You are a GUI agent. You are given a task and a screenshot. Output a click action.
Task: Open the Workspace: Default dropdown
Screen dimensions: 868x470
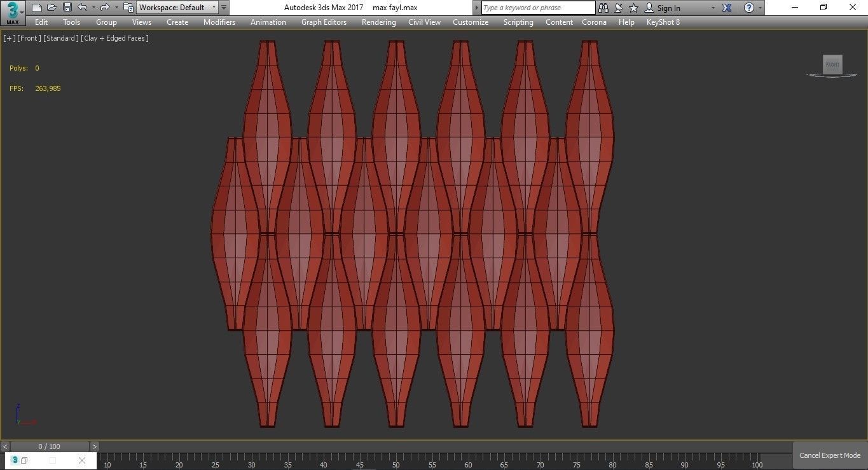(177, 8)
